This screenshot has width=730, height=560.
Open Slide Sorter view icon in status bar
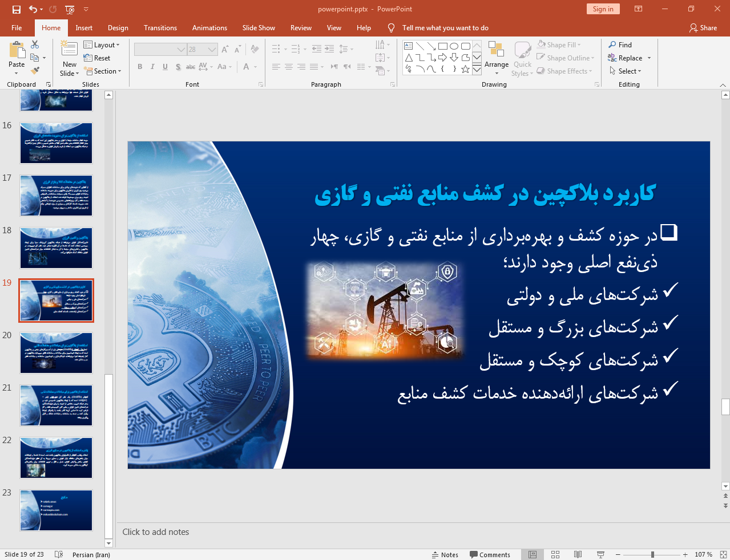(555, 554)
